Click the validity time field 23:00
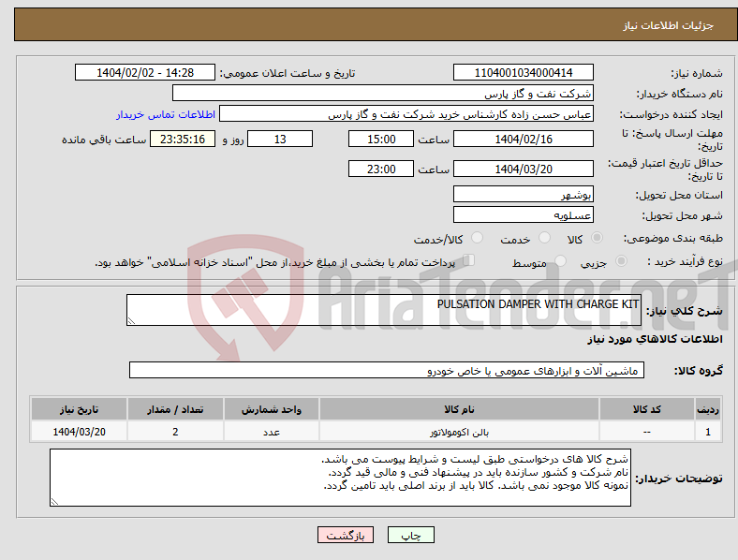Screen dimensions: 738x560 coord(381,169)
